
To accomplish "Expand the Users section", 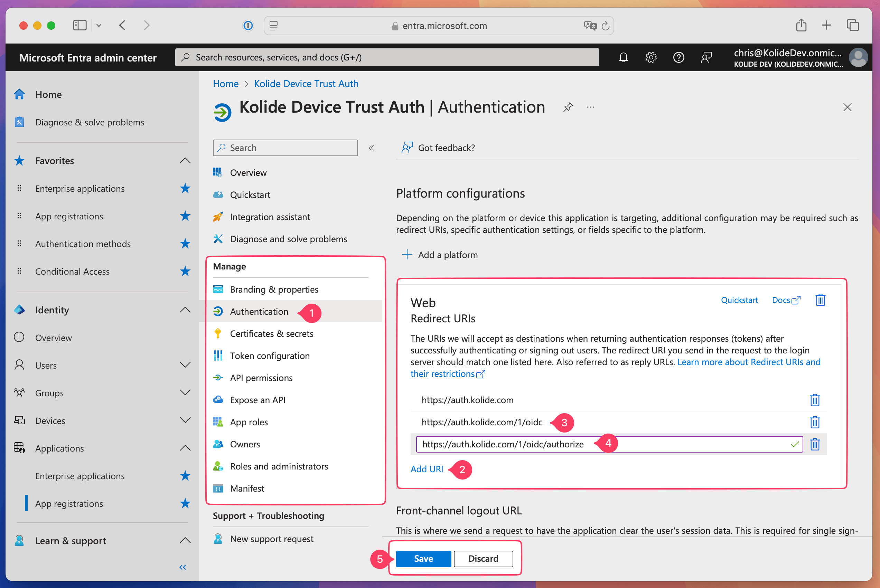I will click(x=185, y=365).
